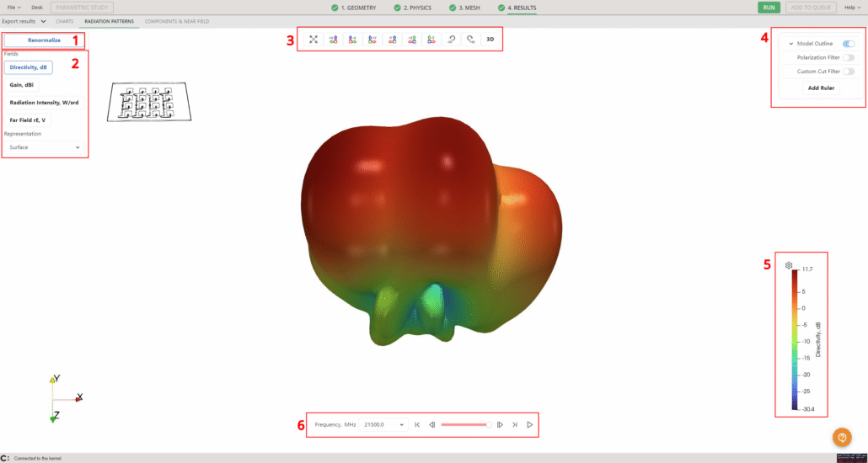868x463 pixels.
Task: Open the Representation Surface dropdown
Action: click(45, 147)
